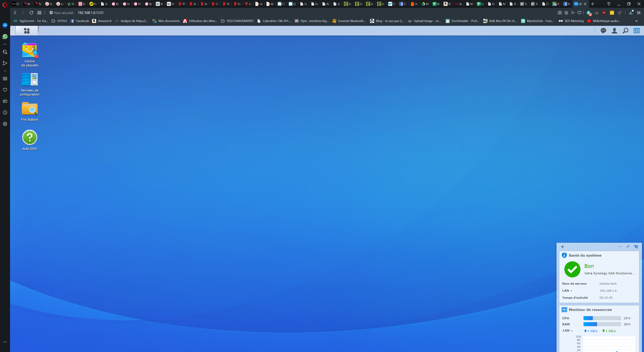Click the CPU usage bar
This screenshot has width=644, height=352.
tap(602, 318)
